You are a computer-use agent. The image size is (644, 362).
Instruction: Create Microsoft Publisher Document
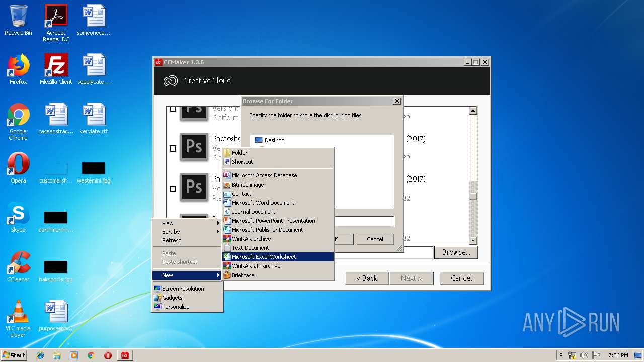(278, 230)
